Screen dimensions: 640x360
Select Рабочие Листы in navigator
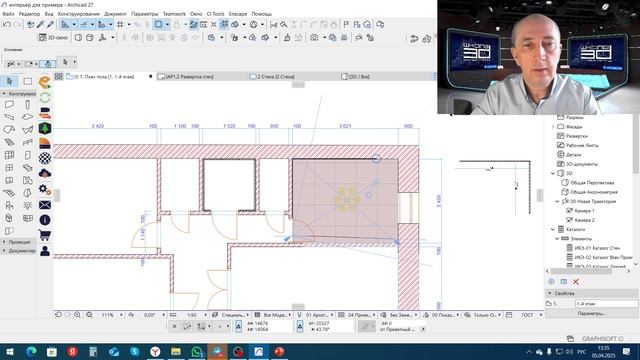[582, 145]
